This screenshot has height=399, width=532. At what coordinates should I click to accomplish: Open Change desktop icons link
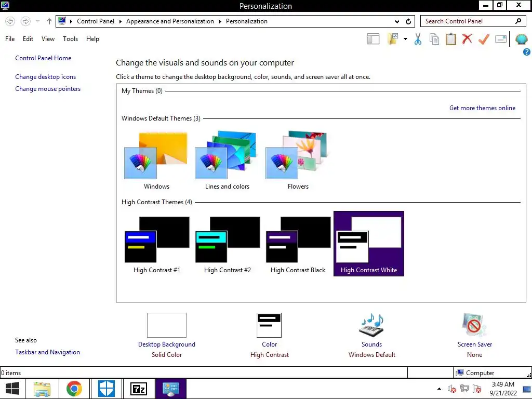(46, 77)
